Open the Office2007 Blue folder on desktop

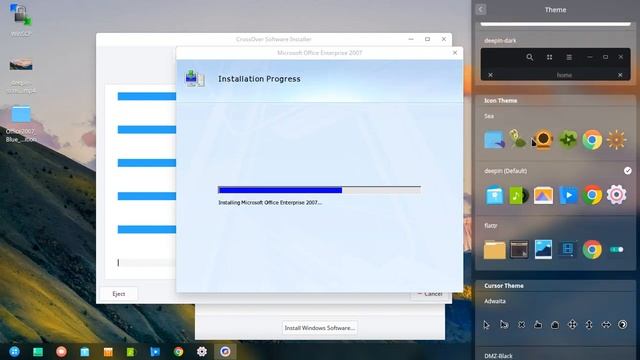pyautogui.click(x=21, y=123)
